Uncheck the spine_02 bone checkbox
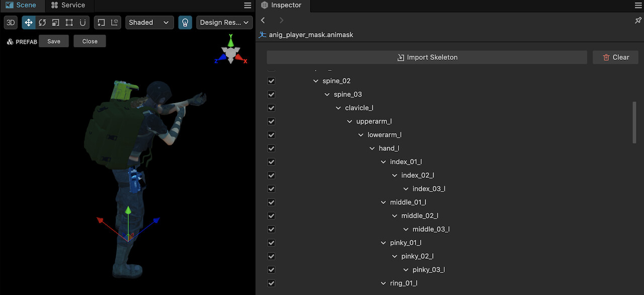Viewport: 644px width, 295px height. click(272, 81)
